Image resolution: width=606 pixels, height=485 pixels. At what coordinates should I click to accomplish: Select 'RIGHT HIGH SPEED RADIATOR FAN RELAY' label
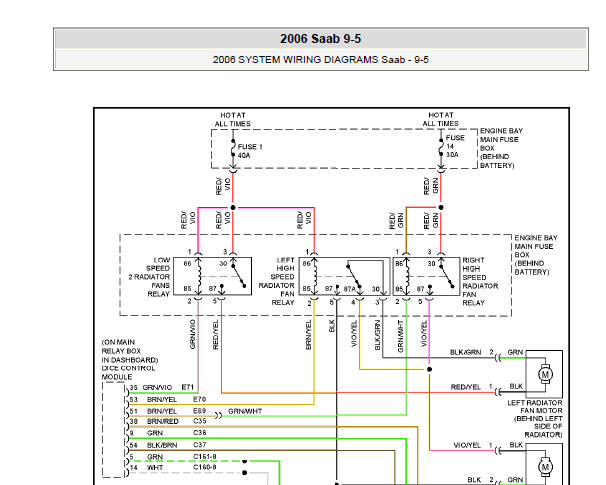[480, 281]
